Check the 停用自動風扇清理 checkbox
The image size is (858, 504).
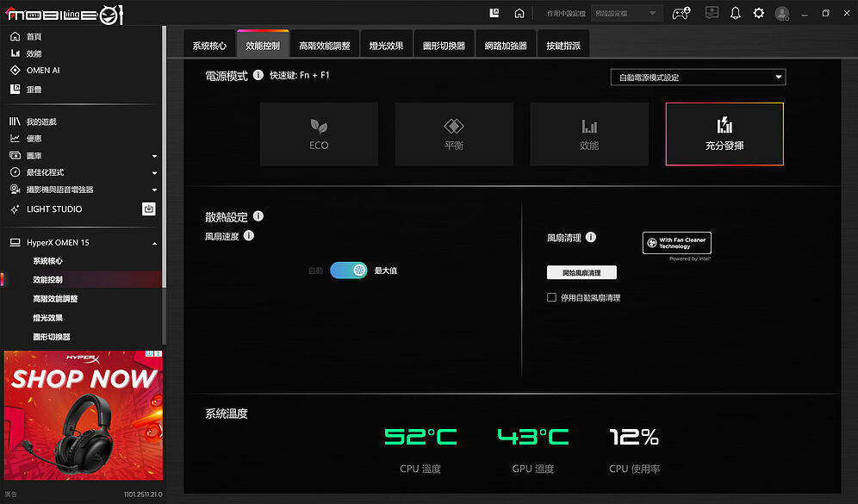551,297
